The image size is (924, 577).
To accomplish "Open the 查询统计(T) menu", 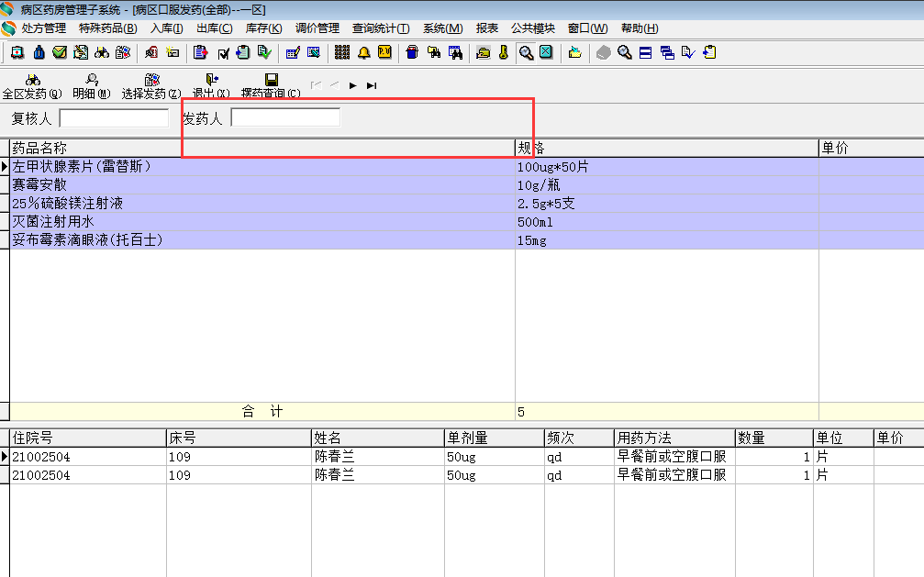I will (381, 28).
